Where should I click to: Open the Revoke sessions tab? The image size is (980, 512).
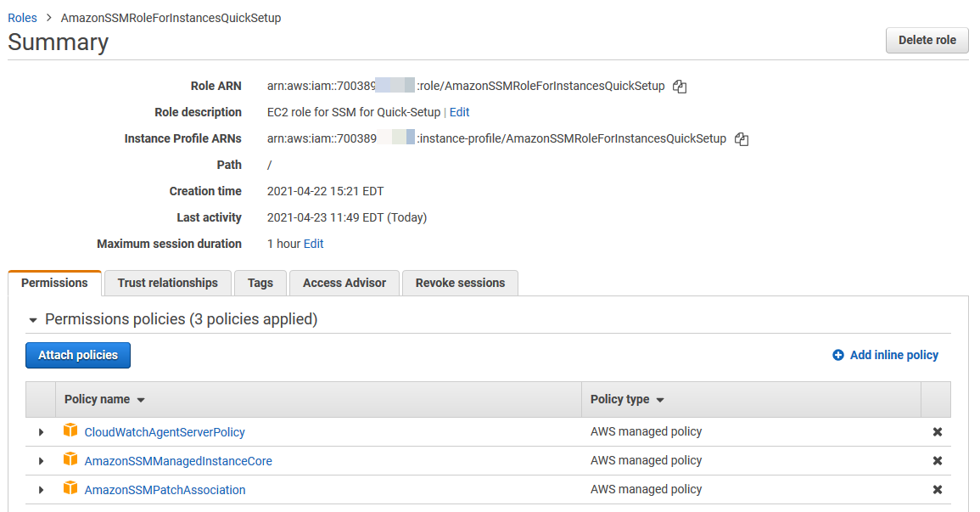(460, 284)
